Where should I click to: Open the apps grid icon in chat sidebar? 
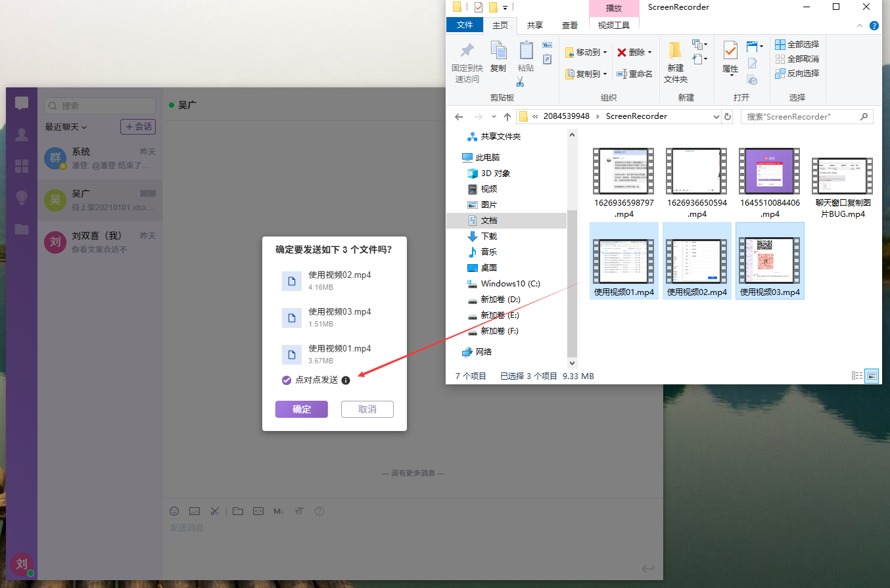point(22,166)
